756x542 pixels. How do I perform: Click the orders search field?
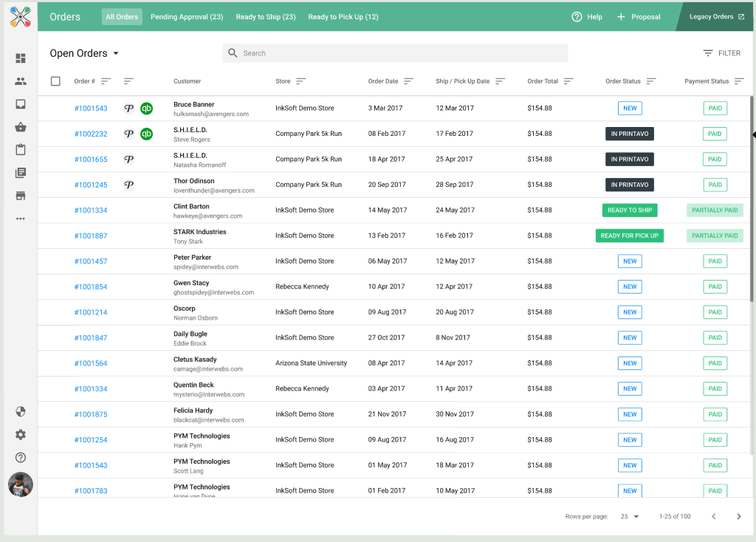tap(395, 53)
